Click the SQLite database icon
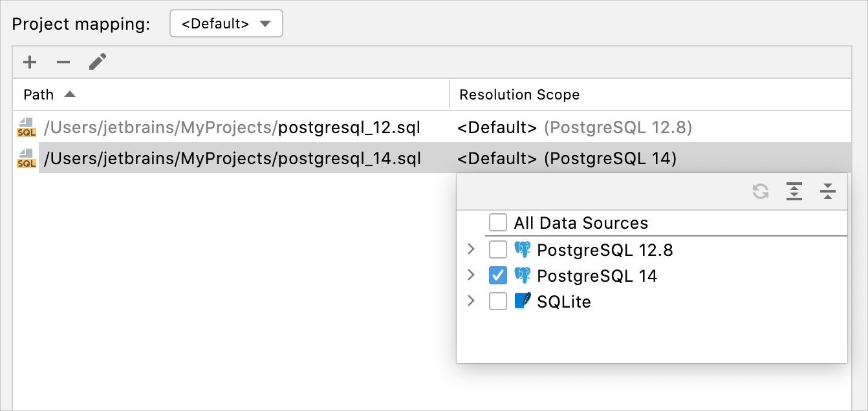The height and width of the screenshot is (411, 868). coord(524,301)
